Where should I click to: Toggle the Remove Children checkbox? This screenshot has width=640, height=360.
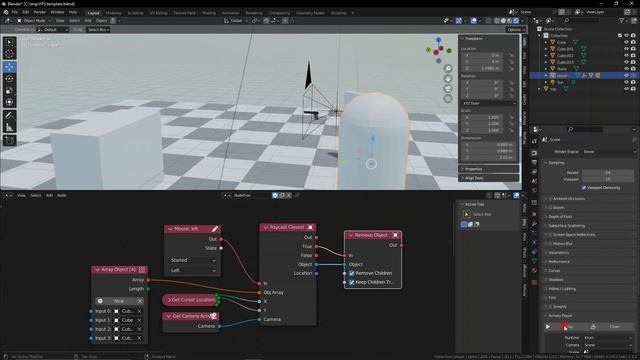click(x=351, y=273)
